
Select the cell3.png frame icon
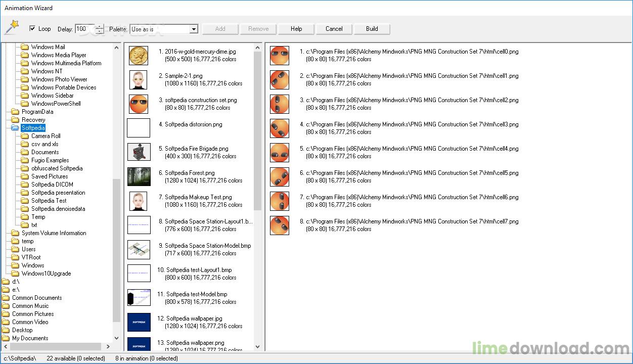[279, 128]
